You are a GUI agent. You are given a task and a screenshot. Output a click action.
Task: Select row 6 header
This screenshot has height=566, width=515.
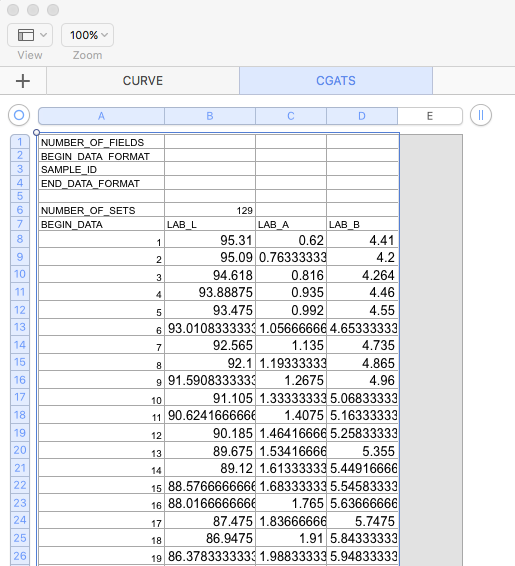click(20, 210)
